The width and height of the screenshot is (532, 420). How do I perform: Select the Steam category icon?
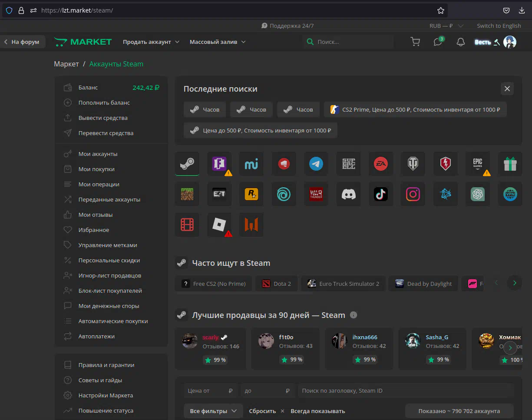[187, 164]
